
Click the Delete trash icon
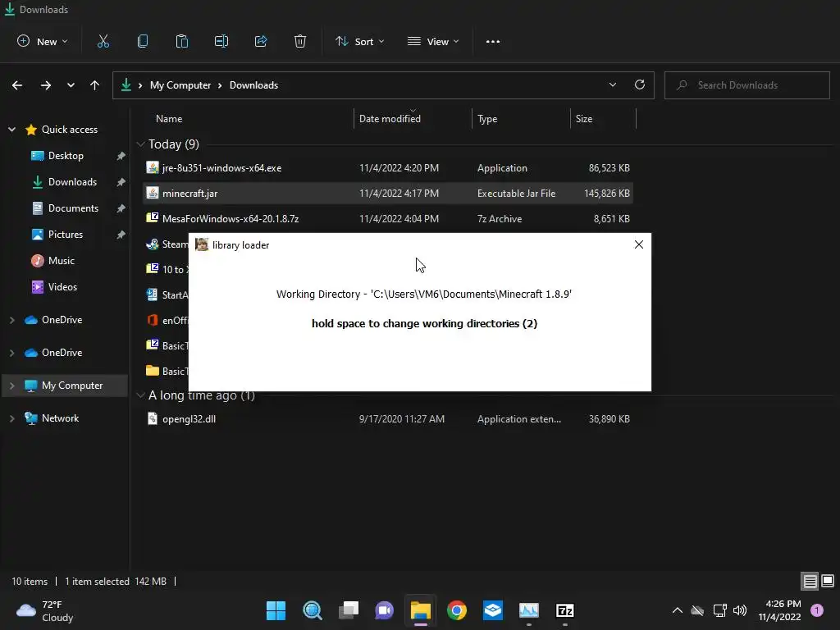point(300,41)
